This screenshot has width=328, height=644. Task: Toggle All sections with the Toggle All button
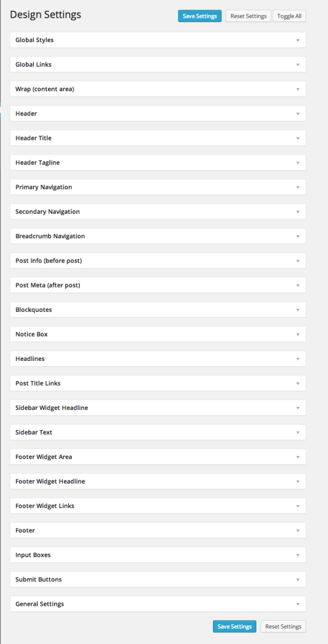290,16
